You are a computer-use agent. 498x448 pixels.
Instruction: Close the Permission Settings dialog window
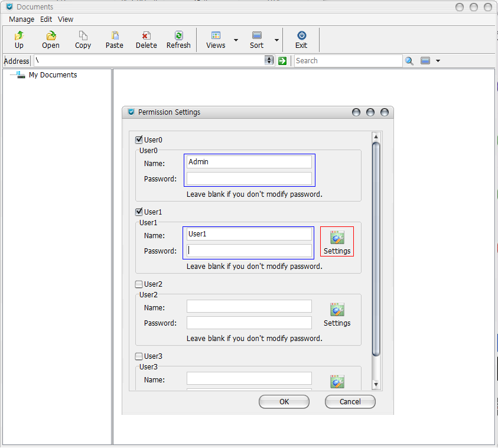[385, 112]
